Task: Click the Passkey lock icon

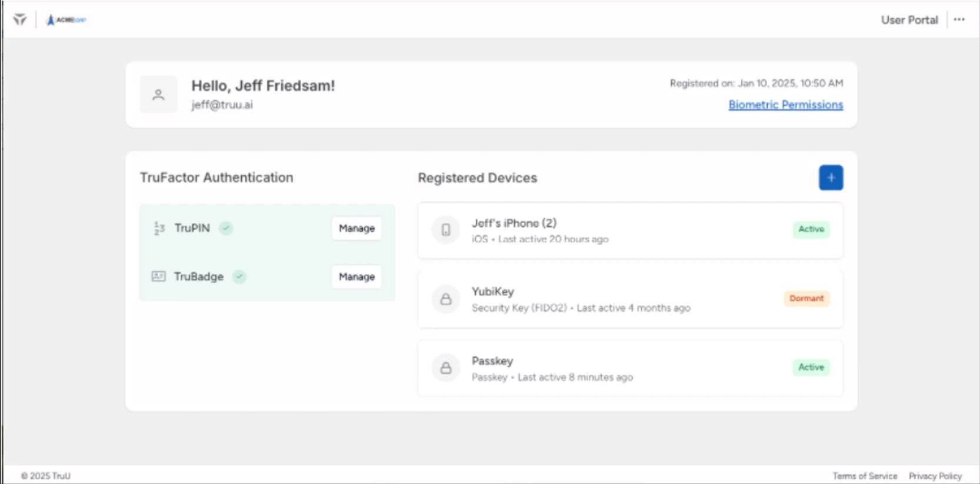Action: pyautogui.click(x=446, y=368)
